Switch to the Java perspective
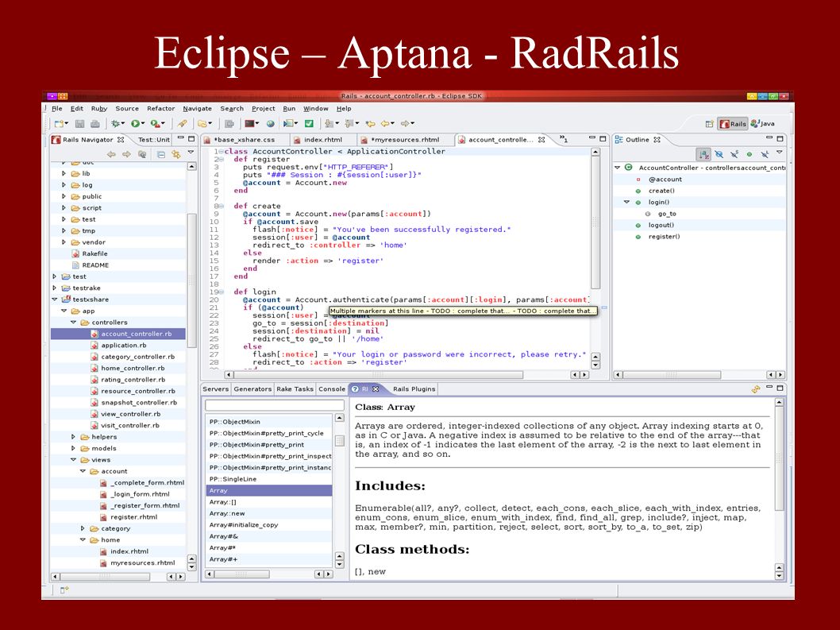The image size is (840, 630). tap(763, 124)
